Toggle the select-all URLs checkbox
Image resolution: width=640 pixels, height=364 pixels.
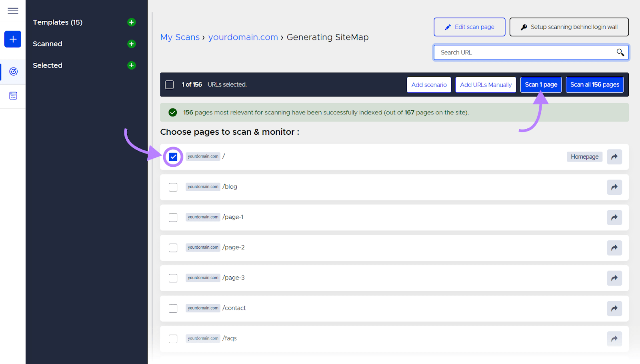(x=169, y=84)
